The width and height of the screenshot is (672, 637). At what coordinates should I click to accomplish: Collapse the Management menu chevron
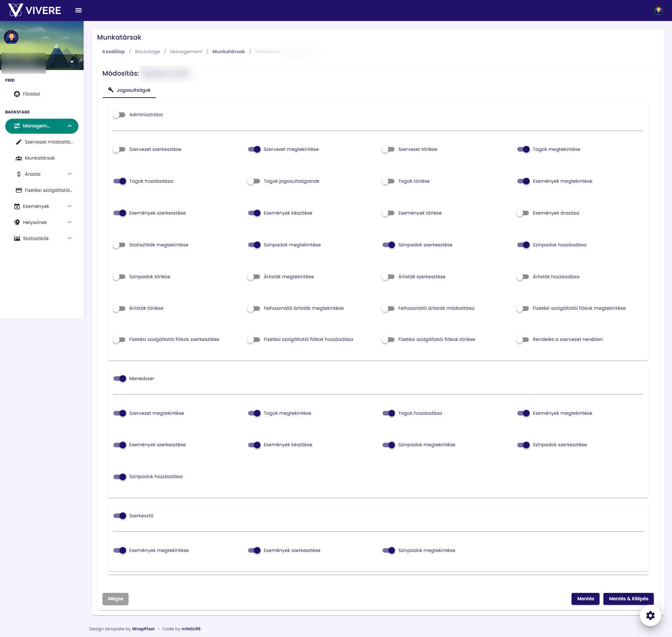point(70,126)
